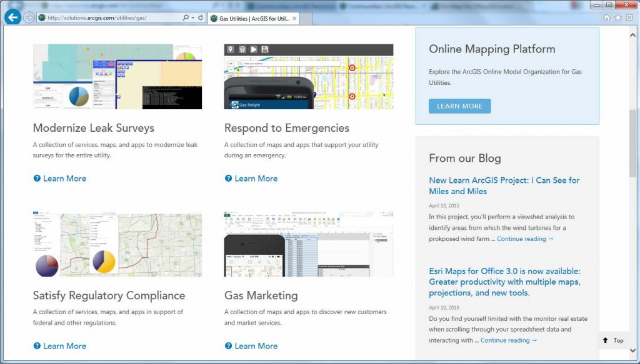Open blog post 'Esri Maps for Office 3.0'
Screen dimensions: 640x364
pos(504,282)
